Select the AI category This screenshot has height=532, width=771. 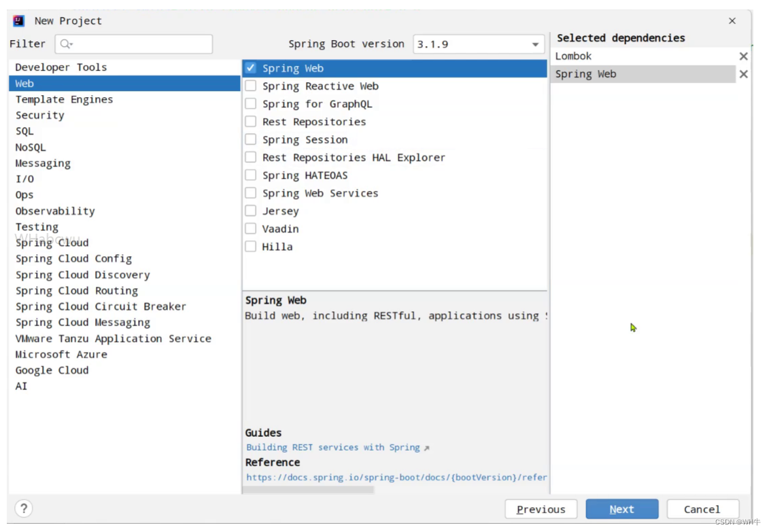click(124, 387)
